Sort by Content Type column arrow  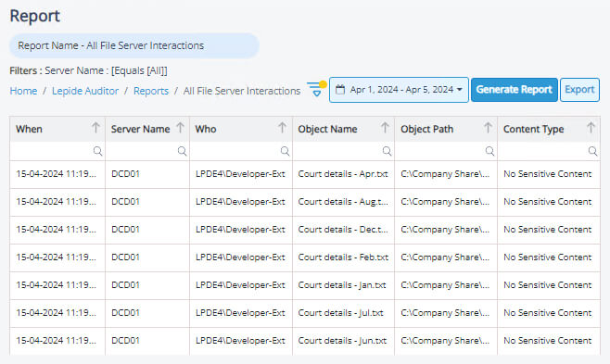pos(591,128)
